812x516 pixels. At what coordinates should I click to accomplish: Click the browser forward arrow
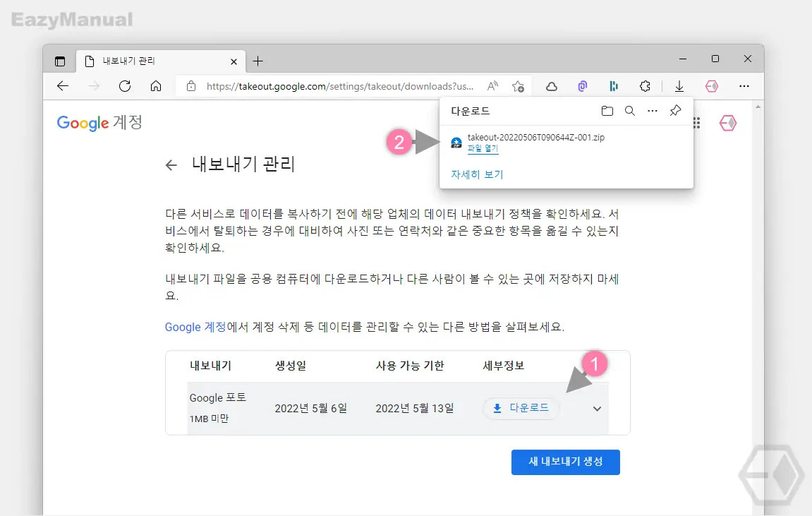pos(94,86)
